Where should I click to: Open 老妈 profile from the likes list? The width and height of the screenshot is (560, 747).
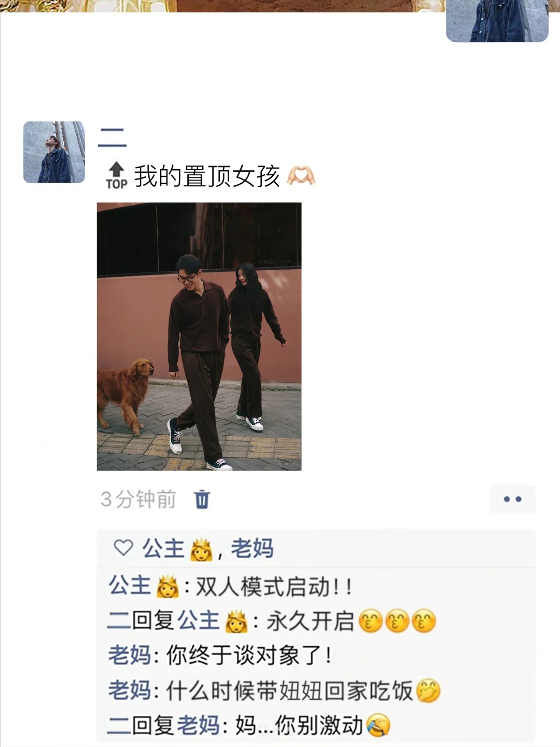pyautogui.click(x=252, y=548)
